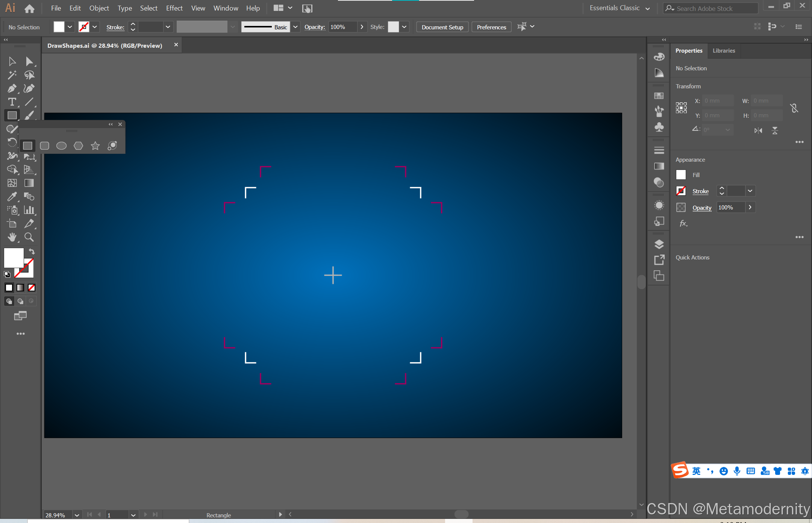Choose the Star tool in floating panel

[x=95, y=146]
